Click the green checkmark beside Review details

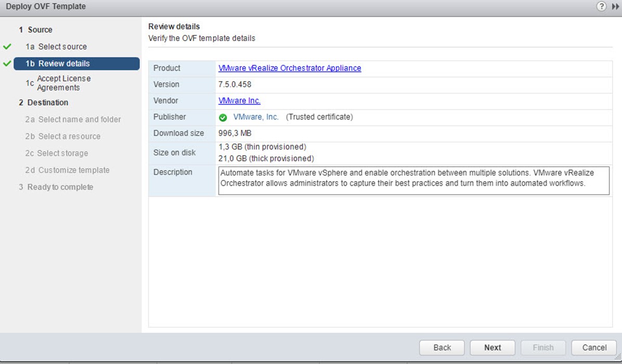click(x=7, y=63)
